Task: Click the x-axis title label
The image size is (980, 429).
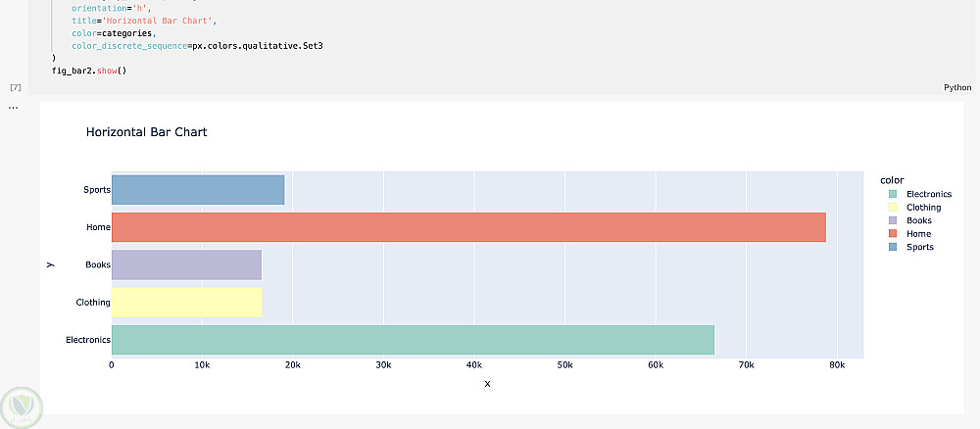Action: [487, 383]
